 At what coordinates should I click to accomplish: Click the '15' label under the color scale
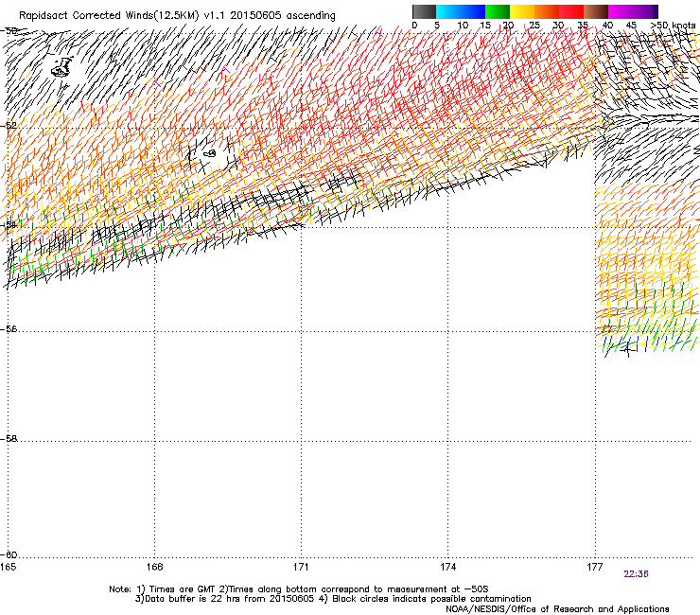click(485, 26)
